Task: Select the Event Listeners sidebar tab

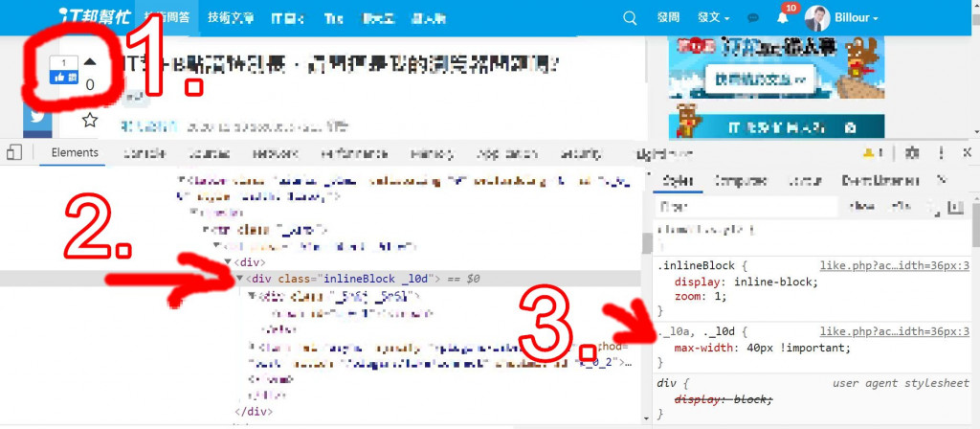Action: pyautogui.click(x=880, y=180)
